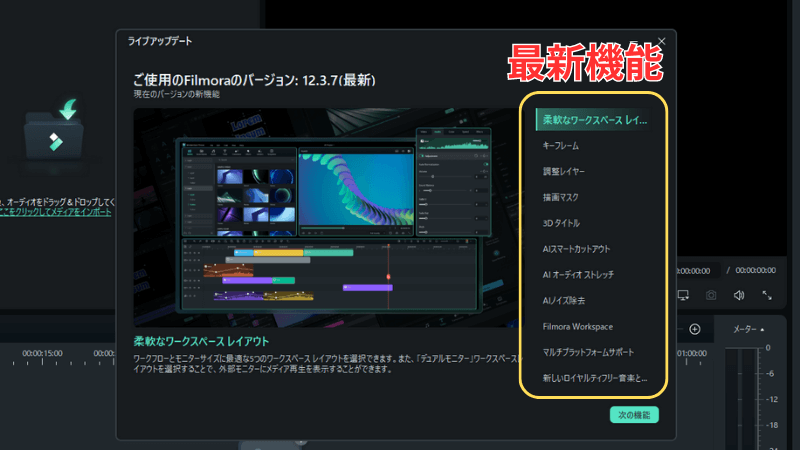Select 描画マスク in feature list
The width and height of the screenshot is (800, 450).
(x=560, y=197)
